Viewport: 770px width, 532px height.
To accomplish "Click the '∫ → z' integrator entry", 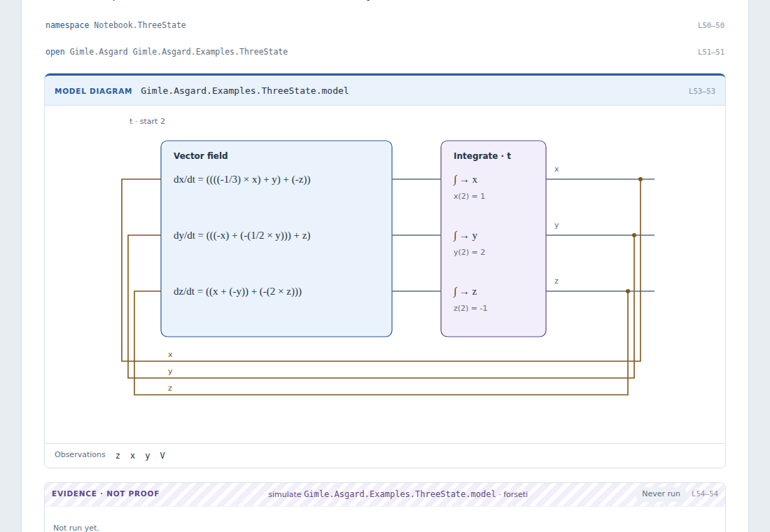I will point(465,292).
